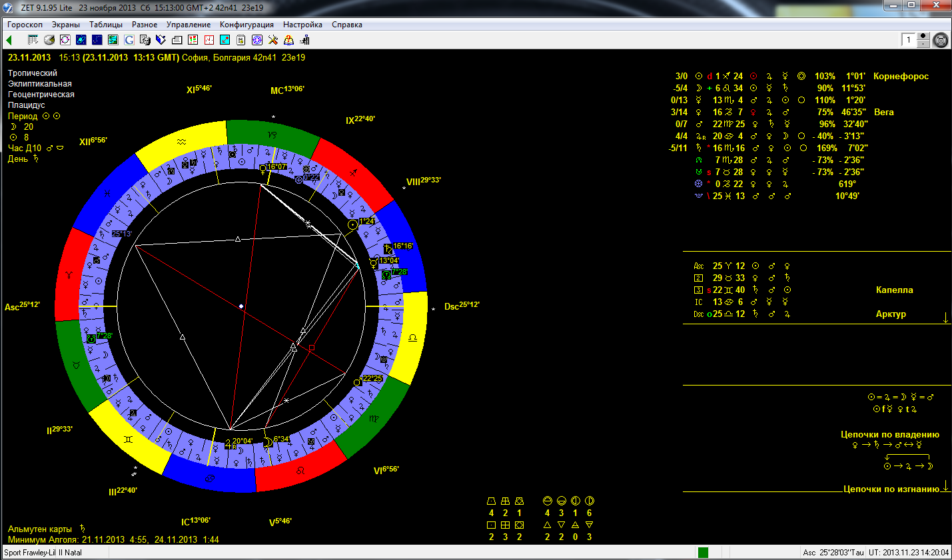The width and height of the screenshot is (952, 560).
Task: Click the red-framed clock toolbar icon
Action: coord(209,40)
